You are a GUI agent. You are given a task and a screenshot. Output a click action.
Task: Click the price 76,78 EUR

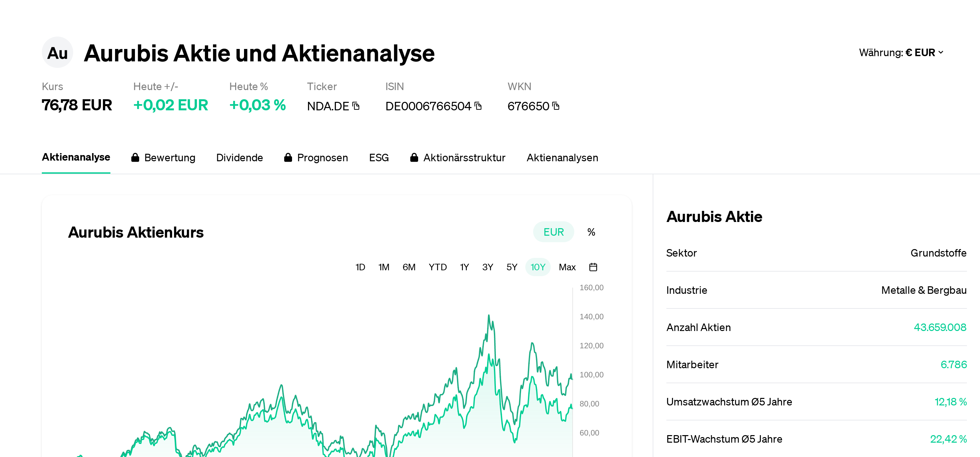coord(77,105)
